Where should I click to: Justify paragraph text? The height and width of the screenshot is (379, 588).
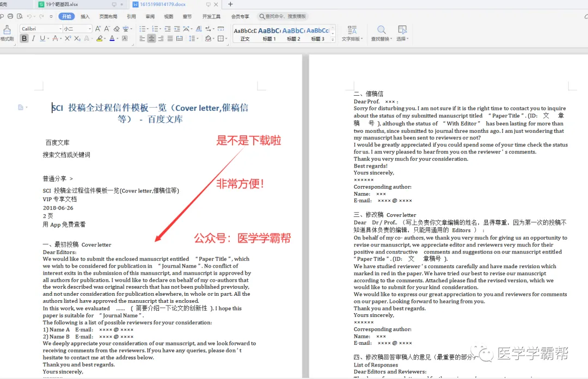click(x=170, y=38)
